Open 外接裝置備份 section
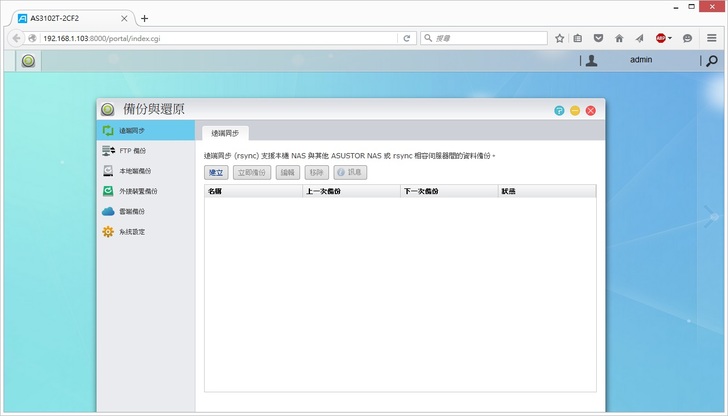The width and height of the screenshot is (728, 416). click(x=138, y=191)
